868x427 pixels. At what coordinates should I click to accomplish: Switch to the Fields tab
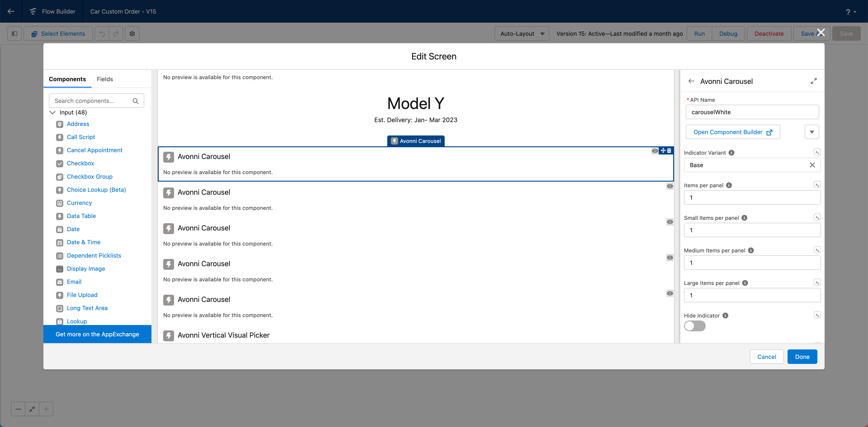pyautogui.click(x=104, y=79)
